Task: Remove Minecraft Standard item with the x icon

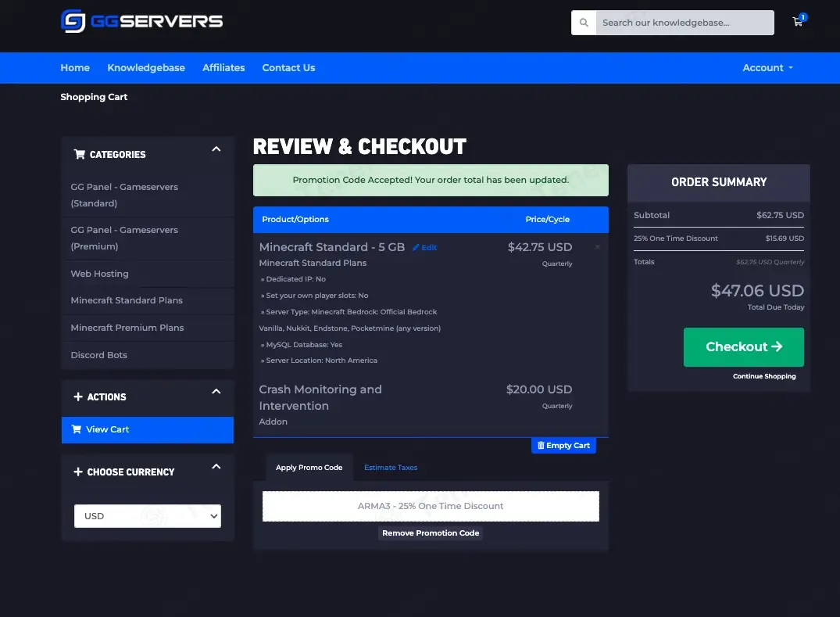Action: point(597,247)
